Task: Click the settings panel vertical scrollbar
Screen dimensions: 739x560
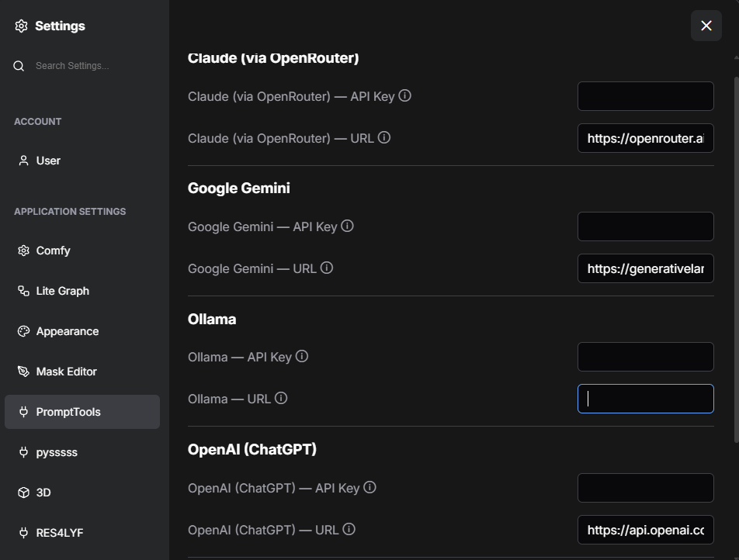Action: click(x=736, y=259)
